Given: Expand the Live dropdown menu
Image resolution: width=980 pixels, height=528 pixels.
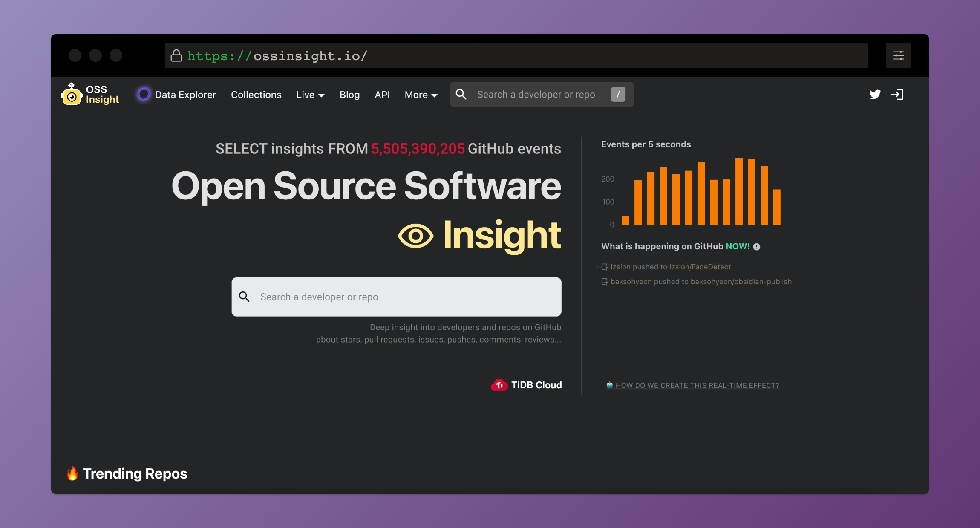Looking at the screenshot, I should 310,94.
